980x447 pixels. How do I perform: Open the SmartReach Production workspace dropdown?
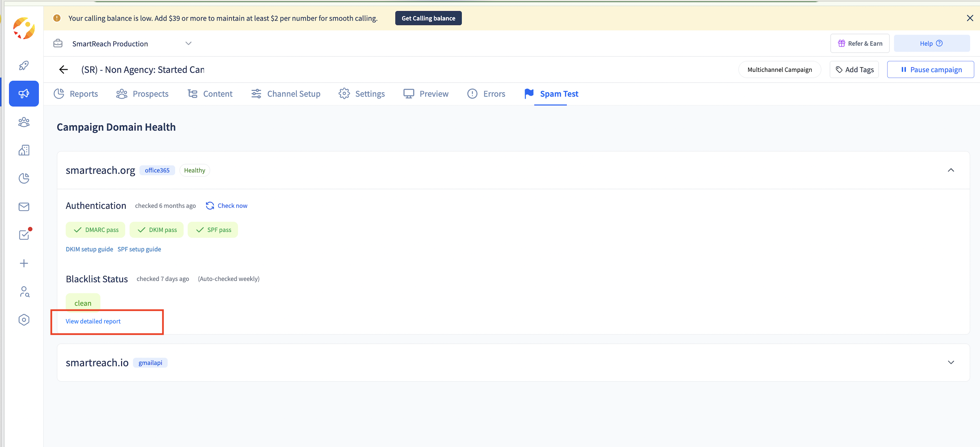(x=122, y=43)
